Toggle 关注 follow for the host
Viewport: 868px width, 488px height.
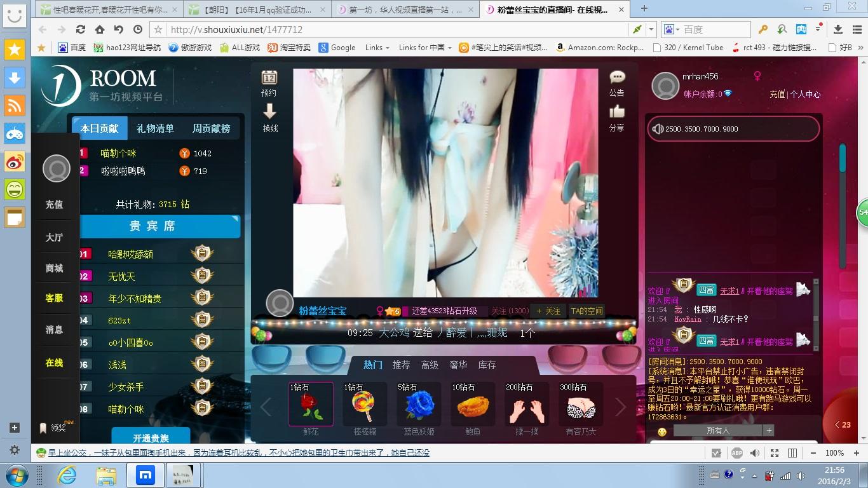point(549,311)
